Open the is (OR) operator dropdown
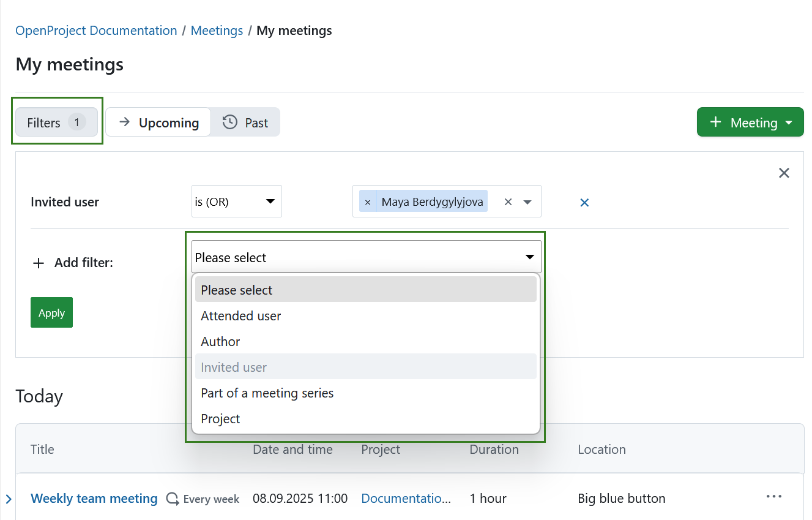 (x=236, y=201)
